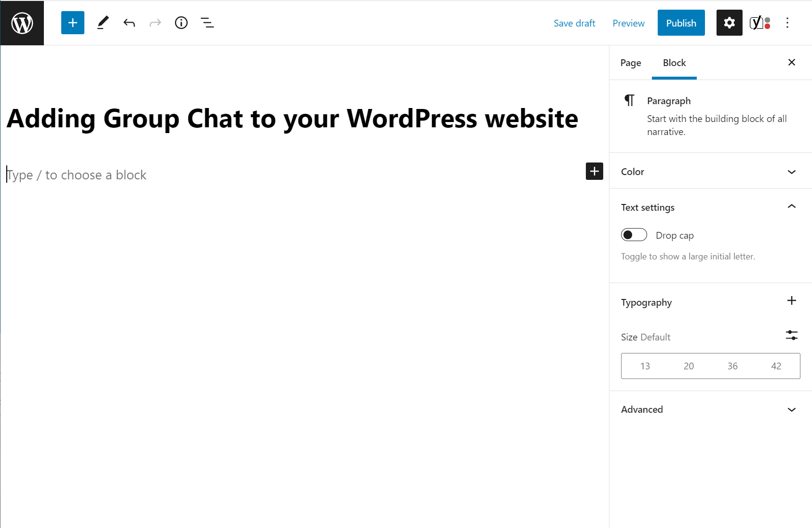The width and height of the screenshot is (812, 528).
Task: Save draft of the page
Action: (574, 23)
